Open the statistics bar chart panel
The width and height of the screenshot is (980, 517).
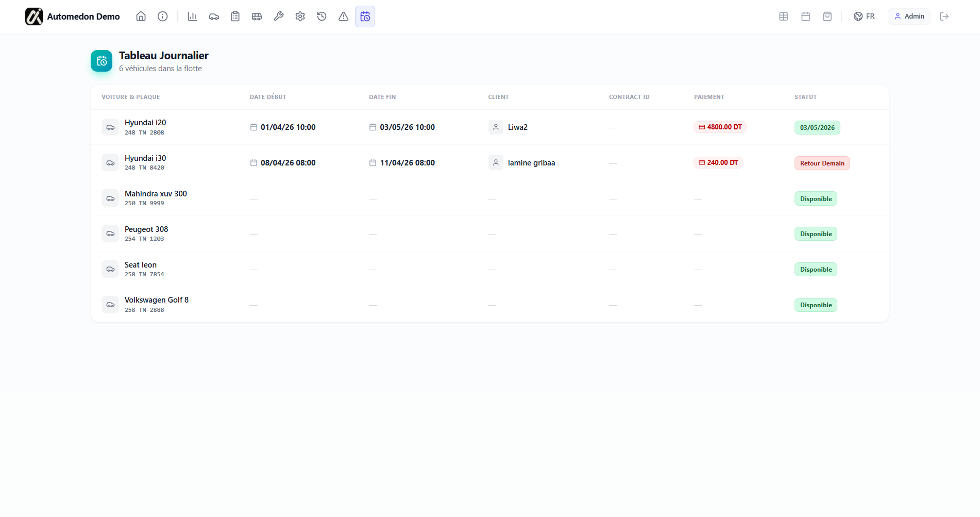pyautogui.click(x=192, y=16)
